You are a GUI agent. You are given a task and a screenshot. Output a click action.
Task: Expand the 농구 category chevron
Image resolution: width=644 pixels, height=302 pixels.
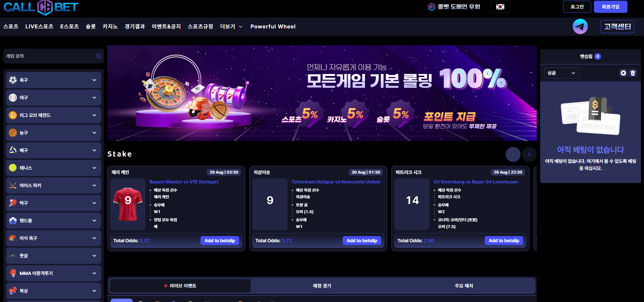coord(94,133)
